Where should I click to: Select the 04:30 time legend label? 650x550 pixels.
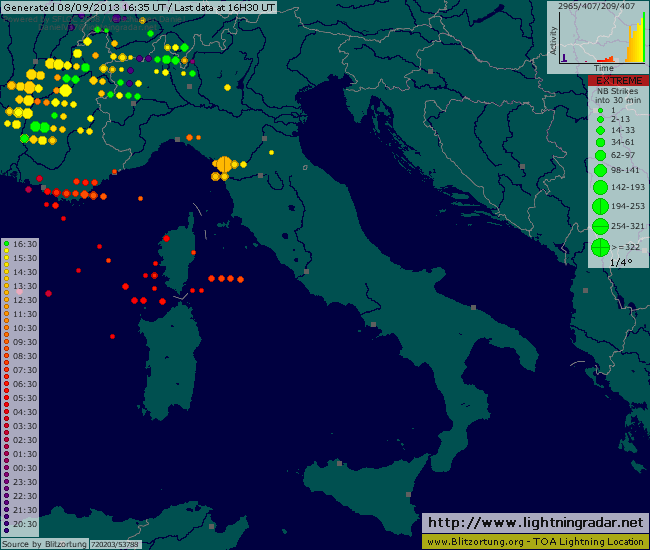pos(25,412)
